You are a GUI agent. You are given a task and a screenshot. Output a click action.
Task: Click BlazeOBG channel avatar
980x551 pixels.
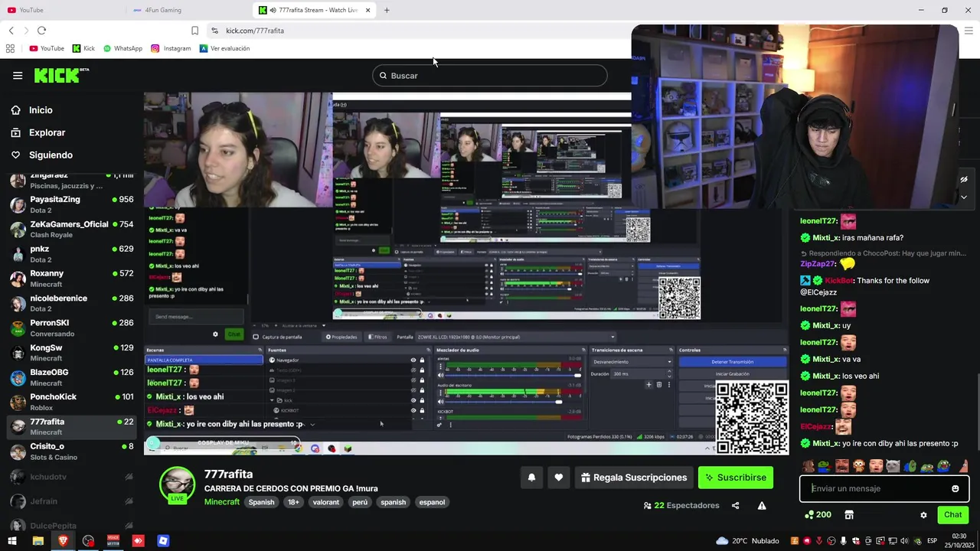coord(18,377)
